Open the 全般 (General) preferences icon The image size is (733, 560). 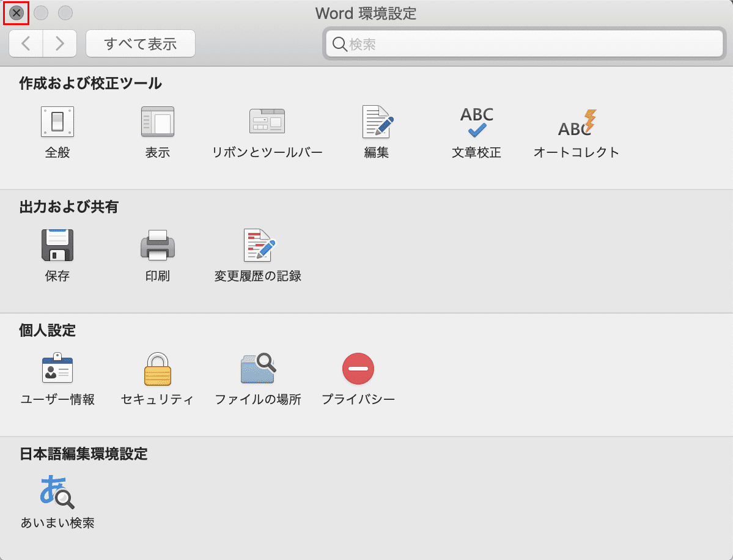57,122
